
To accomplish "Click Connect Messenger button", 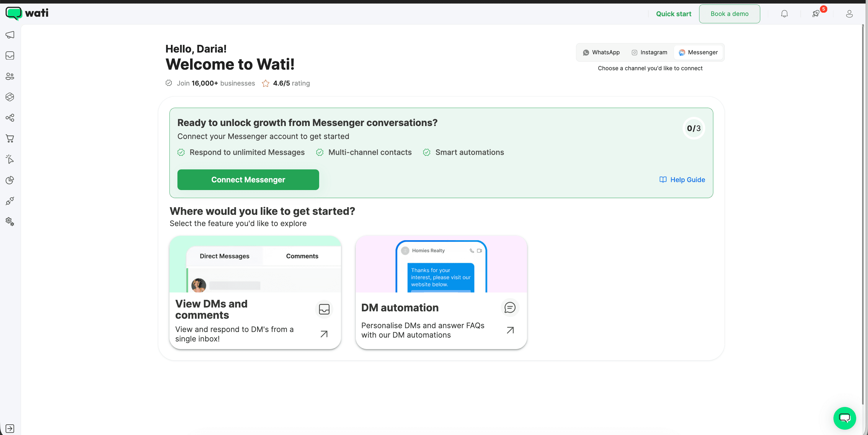I will pyautogui.click(x=248, y=180).
